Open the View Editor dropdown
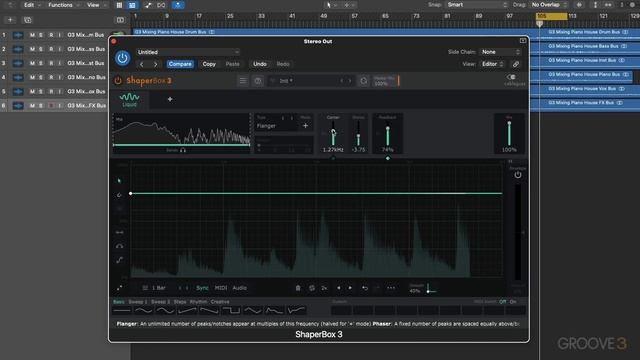 click(x=493, y=64)
